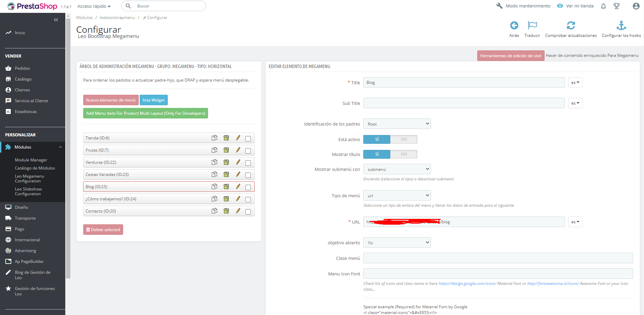Open the Tipo de menú dropdown
This screenshot has height=315, width=644.
tap(397, 196)
